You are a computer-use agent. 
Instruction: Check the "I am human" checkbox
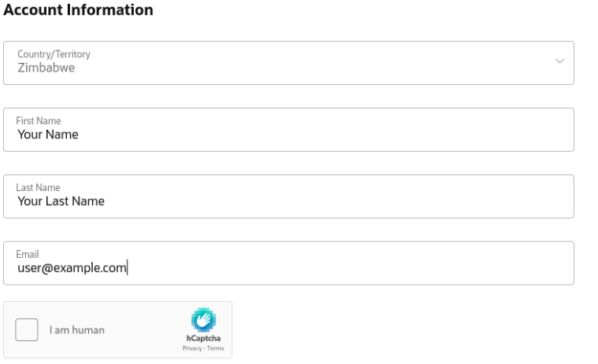pos(27,329)
